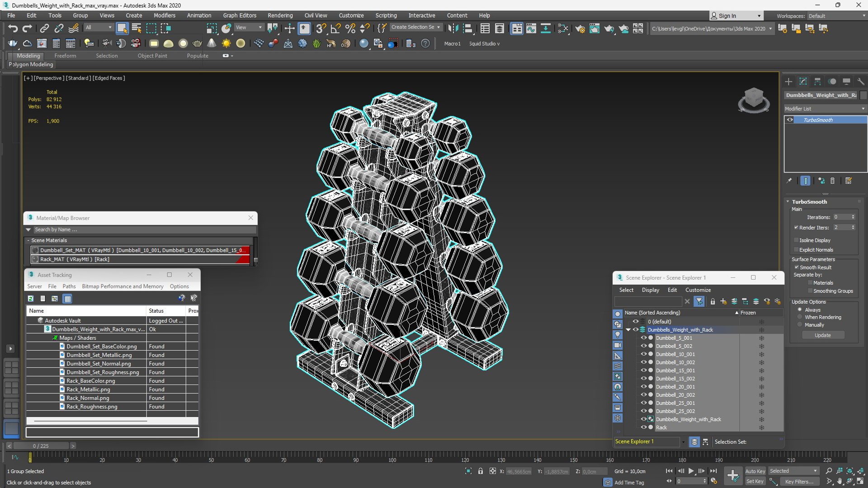Viewport: 868px width, 488px height.
Task: Open the View reference coordinate dropdown
Action: click(249, 28)
